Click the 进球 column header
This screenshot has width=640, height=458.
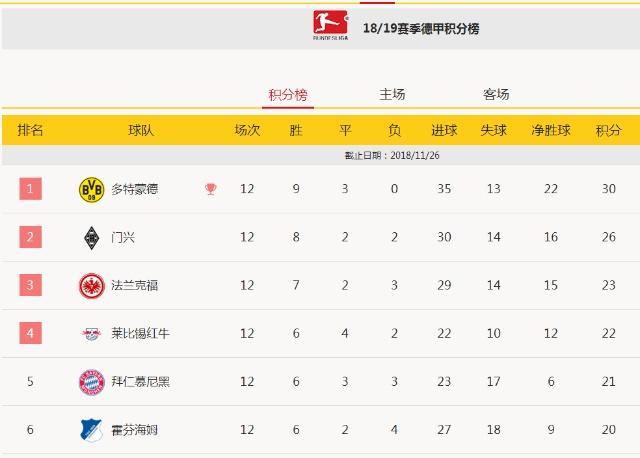[444, 130]
